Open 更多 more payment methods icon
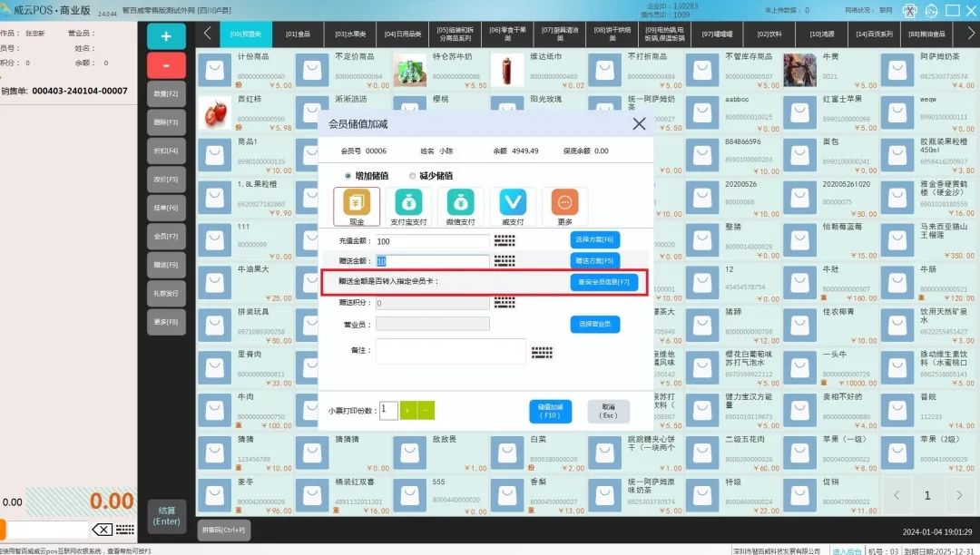 click(564, 207)
